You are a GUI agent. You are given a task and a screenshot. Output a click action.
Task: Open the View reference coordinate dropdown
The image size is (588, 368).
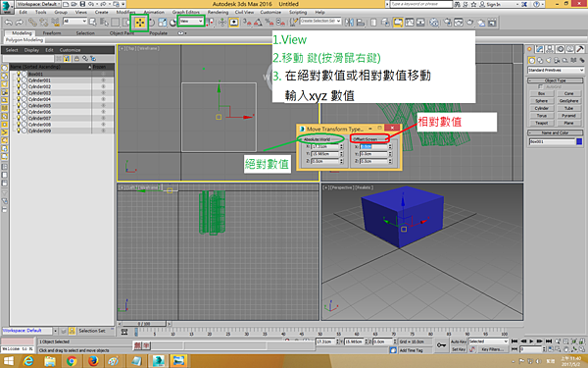click(191, 22)
